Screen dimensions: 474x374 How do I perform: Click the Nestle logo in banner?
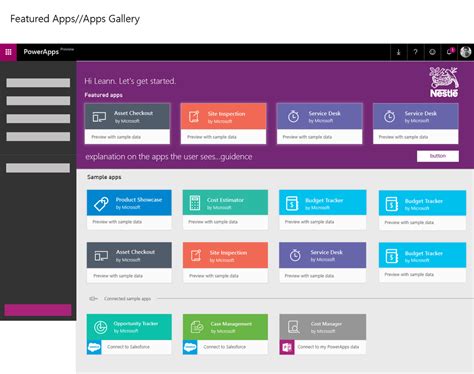tap(444, 82)
